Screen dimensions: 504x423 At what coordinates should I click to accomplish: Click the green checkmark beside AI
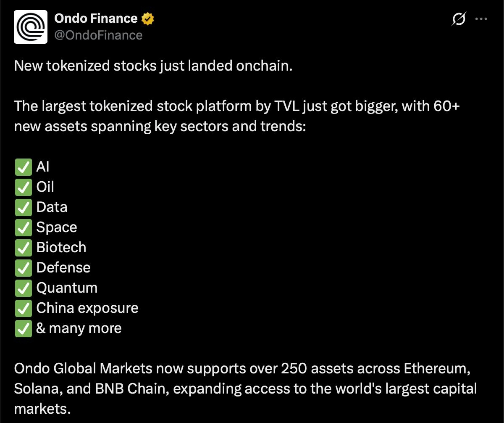23,167
